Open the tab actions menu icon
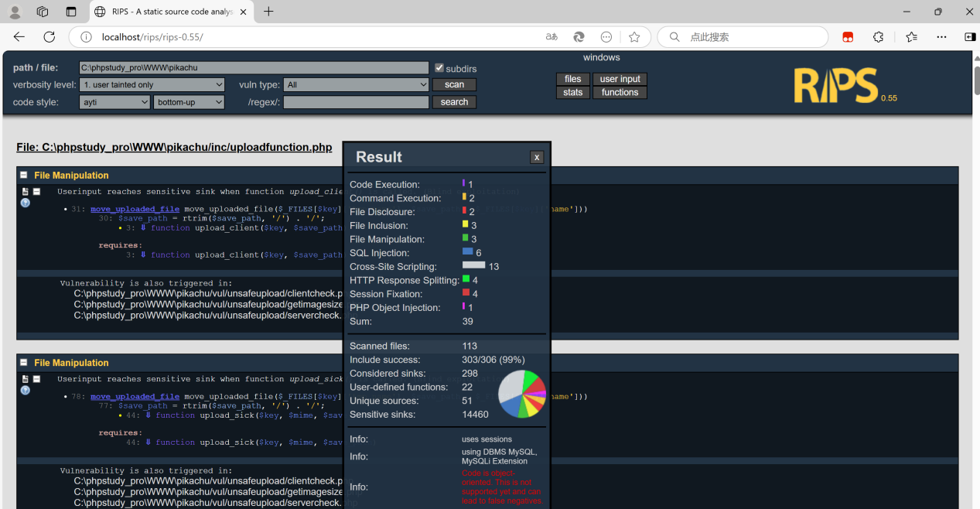This screenshot has width=980, height=509. [71, 12]
